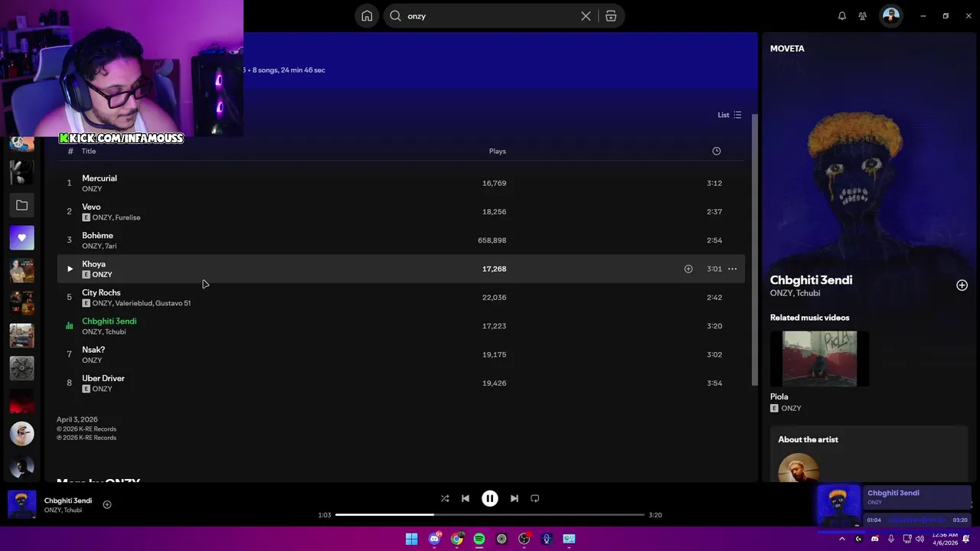Toggle shuffle playback
Viewport: 980px width, 551px height.
click(445, 498)
